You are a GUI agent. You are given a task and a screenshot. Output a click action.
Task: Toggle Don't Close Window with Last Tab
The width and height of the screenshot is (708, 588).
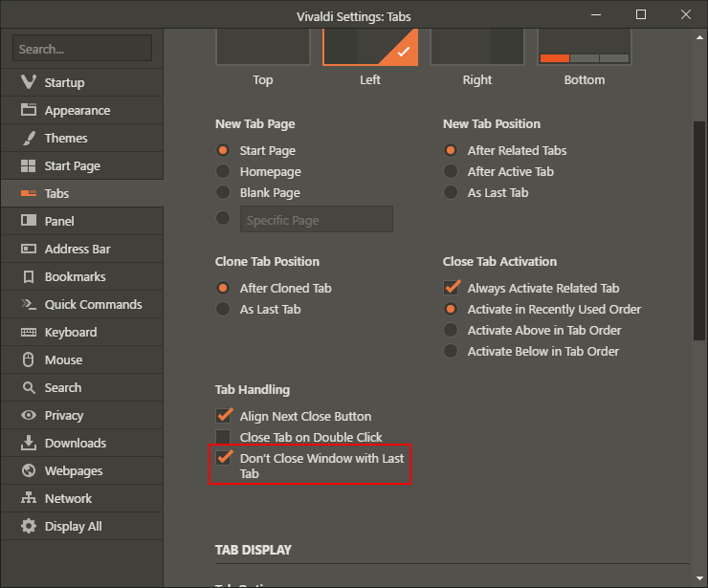coord(223,458)
